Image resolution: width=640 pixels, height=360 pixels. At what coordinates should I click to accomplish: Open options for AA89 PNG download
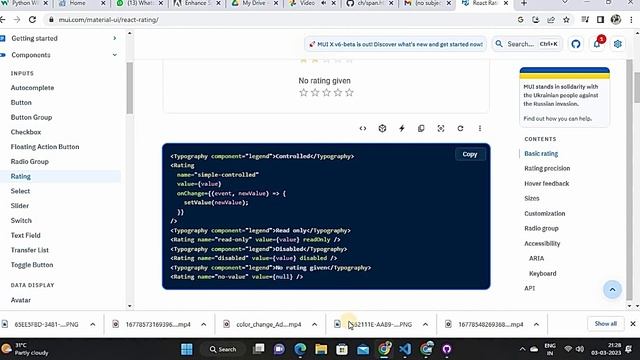coord(425,324)
